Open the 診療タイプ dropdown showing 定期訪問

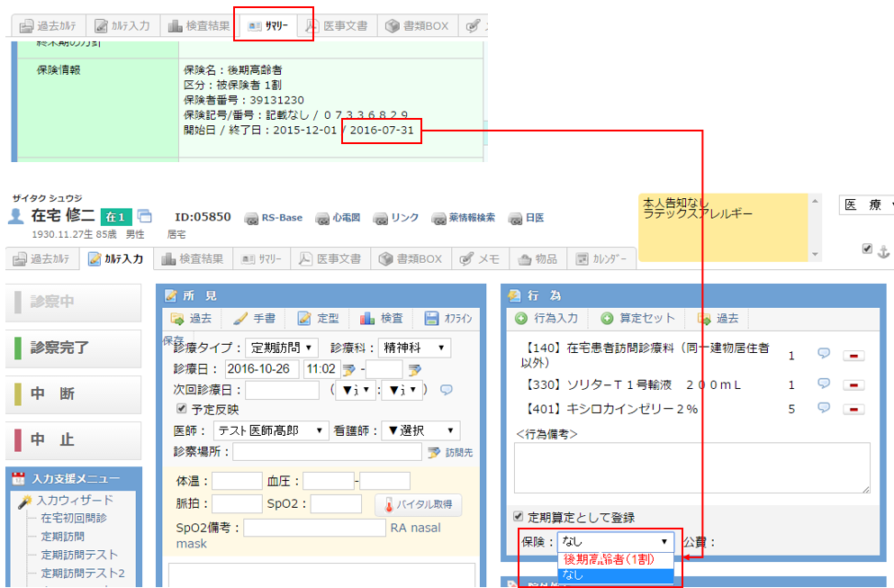click(x=281, y=348)
